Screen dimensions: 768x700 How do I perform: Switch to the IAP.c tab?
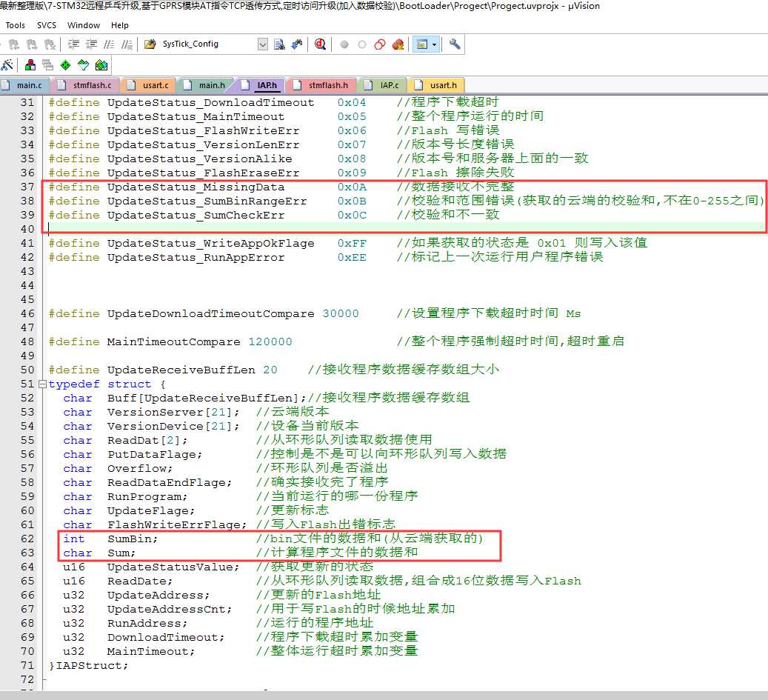click(x=383, y=85)
